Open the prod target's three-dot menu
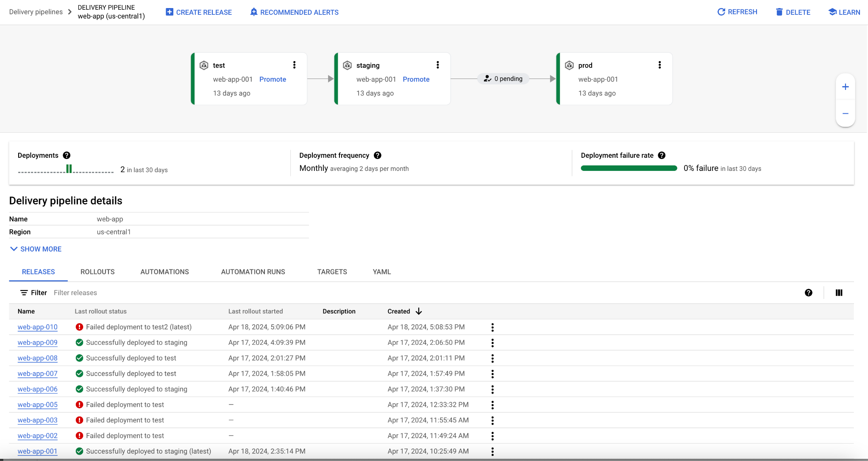Screen dimensions: 868x461 click(x=659, y=65)
